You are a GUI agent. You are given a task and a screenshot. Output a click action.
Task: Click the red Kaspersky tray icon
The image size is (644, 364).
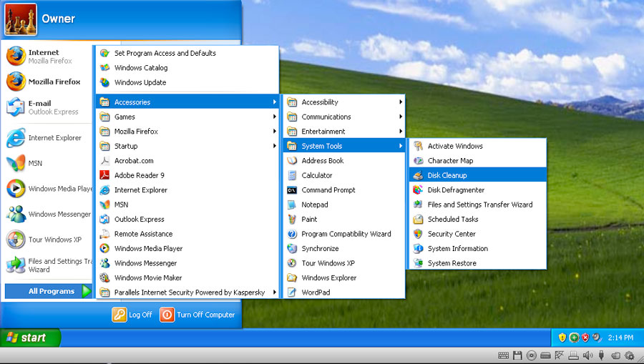585,338
